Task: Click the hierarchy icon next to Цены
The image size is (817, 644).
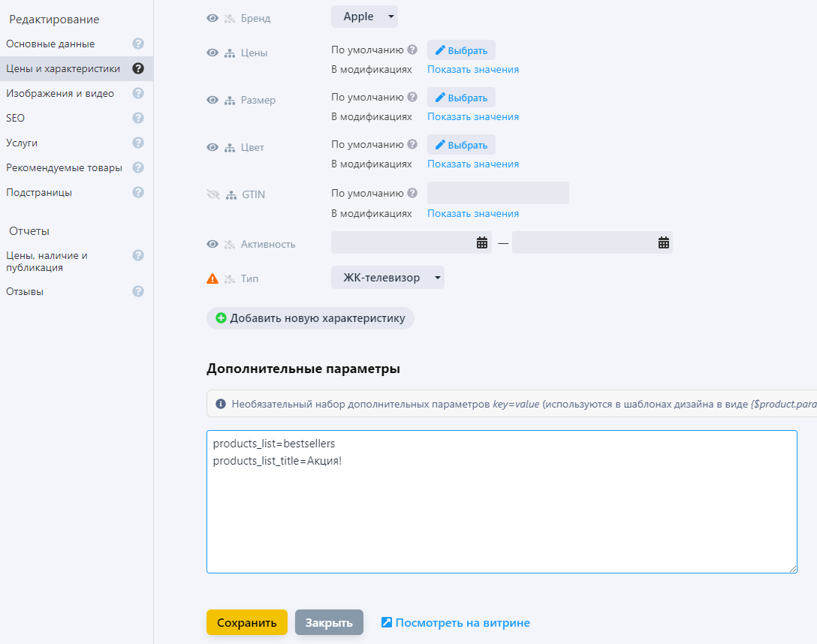Action: point(230,53)
